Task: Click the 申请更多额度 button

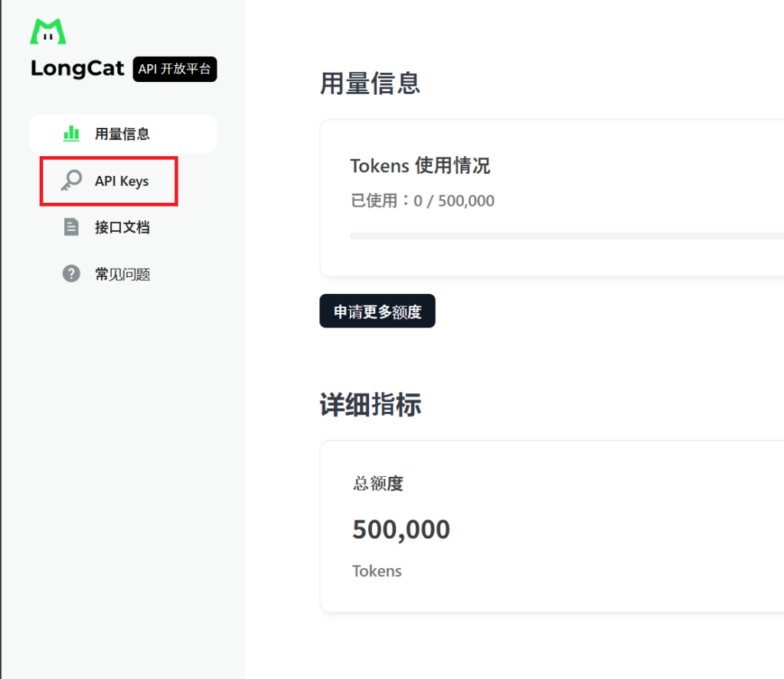Action: pyautogui.click(x=377, y=311)
